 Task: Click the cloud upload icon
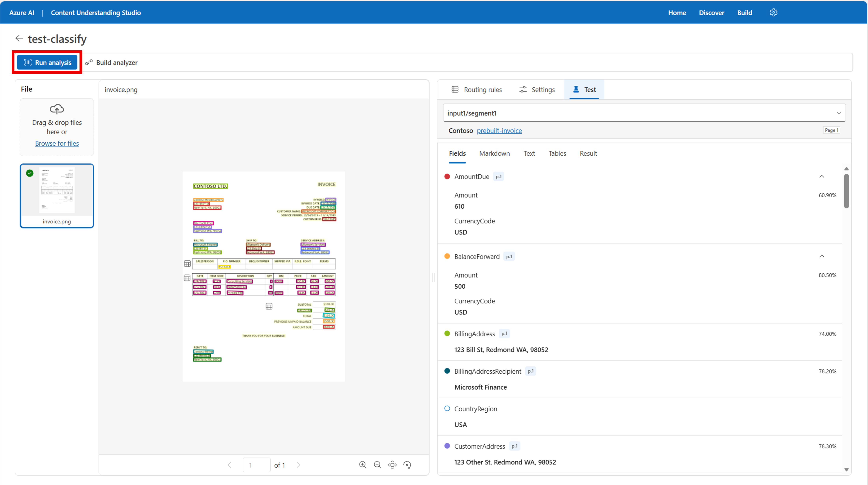[57, 109]
